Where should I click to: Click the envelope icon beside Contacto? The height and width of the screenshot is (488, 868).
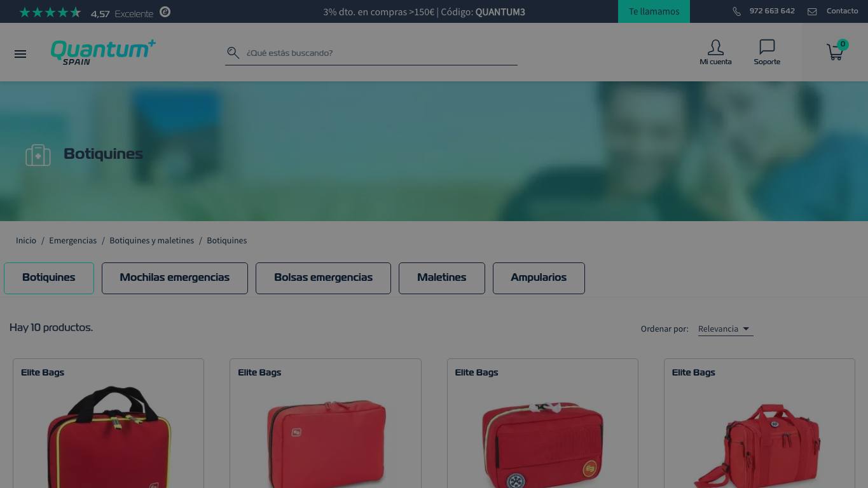pos(812,11)
